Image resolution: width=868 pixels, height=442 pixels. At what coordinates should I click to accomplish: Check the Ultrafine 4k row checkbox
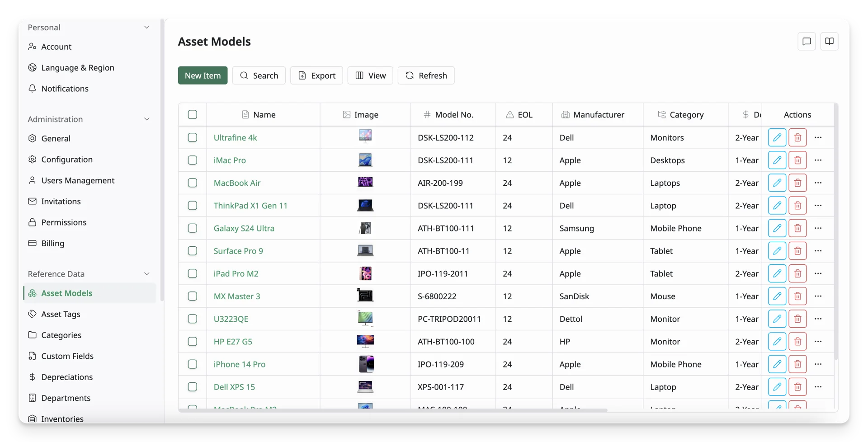tap(193, 137)
